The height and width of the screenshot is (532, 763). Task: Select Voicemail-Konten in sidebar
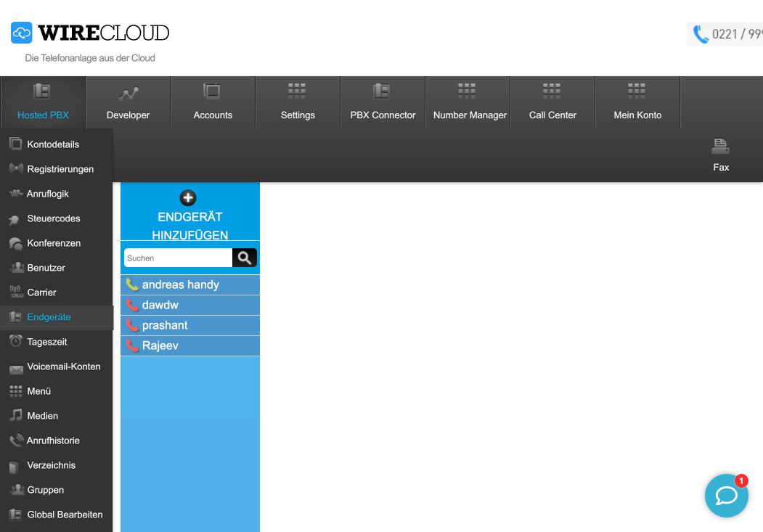(64, 367)
